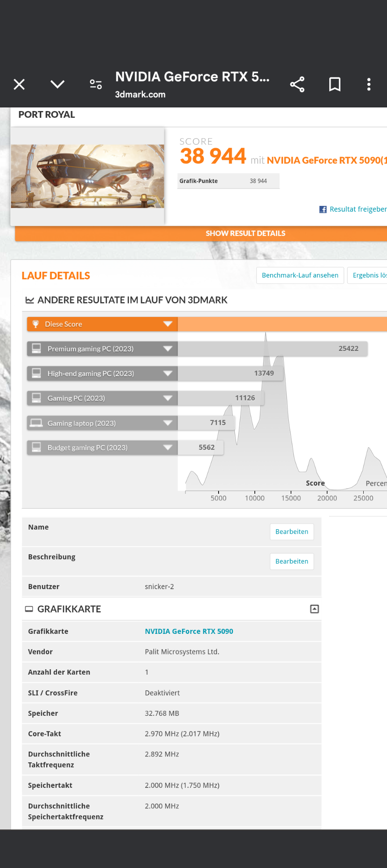Click the username snicker-2
This screenshot has height=868, width=387.
click(x=159, y=586)
